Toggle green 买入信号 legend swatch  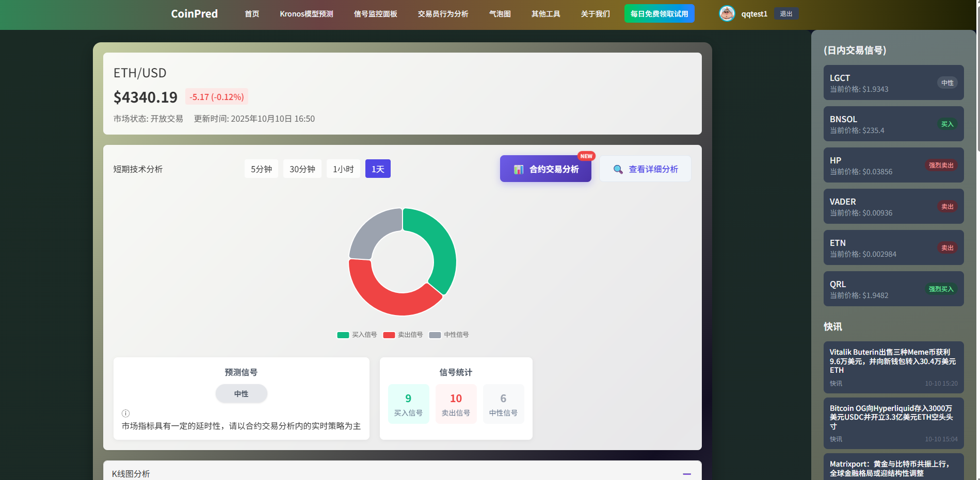point(343,335)
